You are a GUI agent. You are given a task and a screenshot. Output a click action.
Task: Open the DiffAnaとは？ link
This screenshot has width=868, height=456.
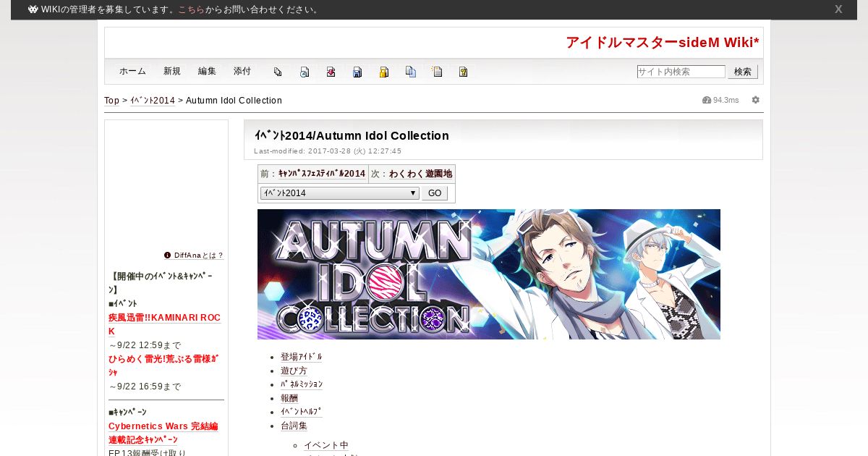[199, 255]
